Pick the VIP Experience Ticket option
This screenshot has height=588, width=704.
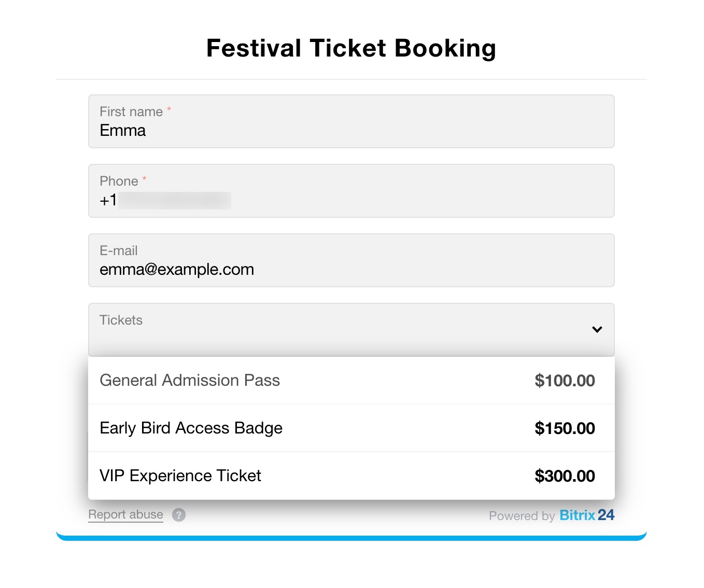click(180, 475)
